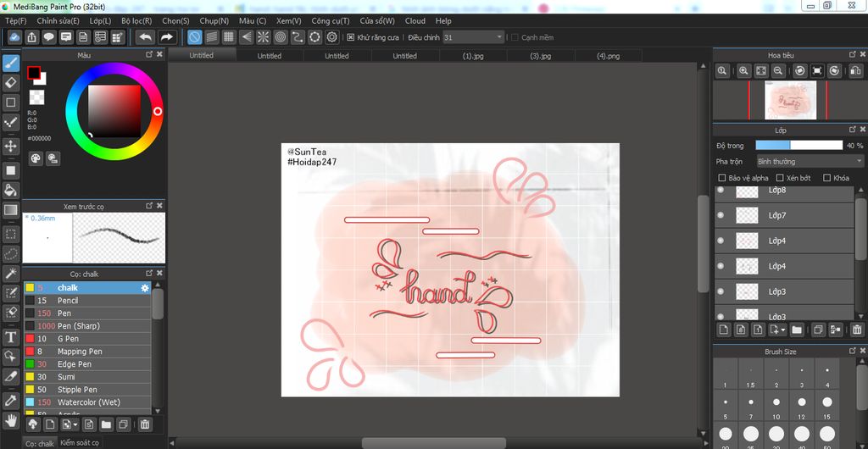Select the Move tool
The width and height of the screenshot is (868, 449).
(x=10, y=146)
